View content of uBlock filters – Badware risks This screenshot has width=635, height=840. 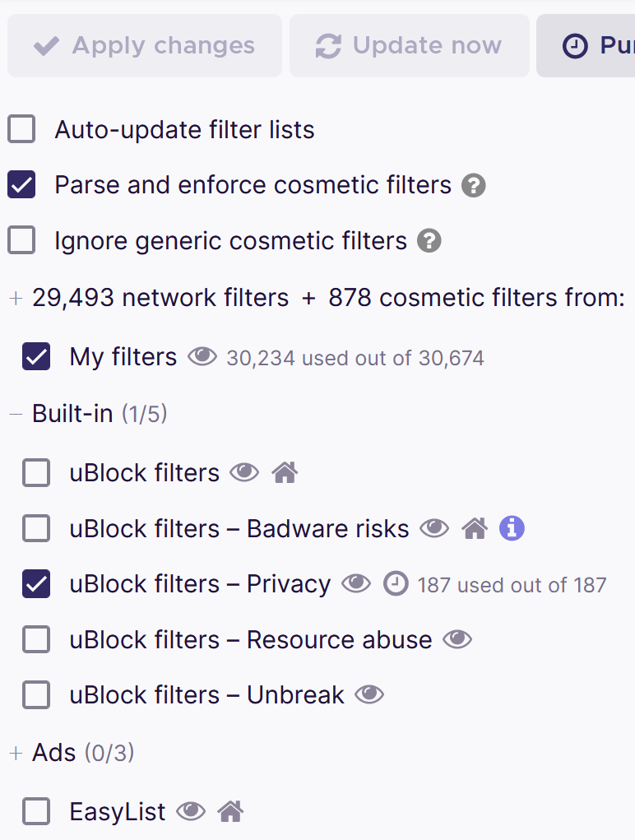[x=434, y=528]
